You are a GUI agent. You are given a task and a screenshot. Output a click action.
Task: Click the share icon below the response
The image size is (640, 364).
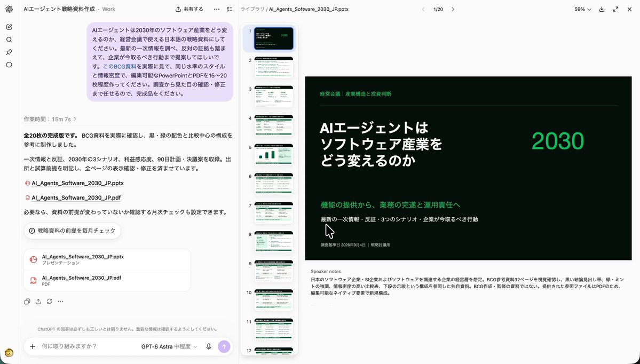coord(38,302)
